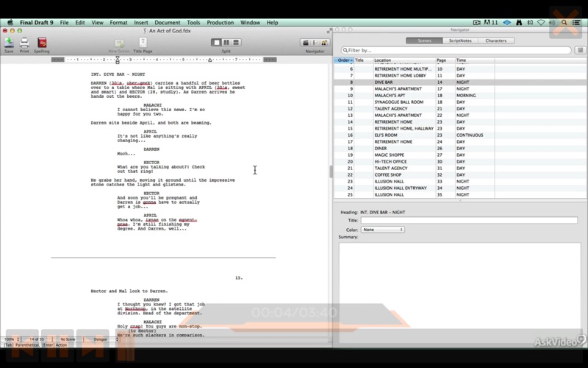Select the RETIREMENT HOME LOBBY scene row
The width and height of the screenshot is (588, 368).
460,76
